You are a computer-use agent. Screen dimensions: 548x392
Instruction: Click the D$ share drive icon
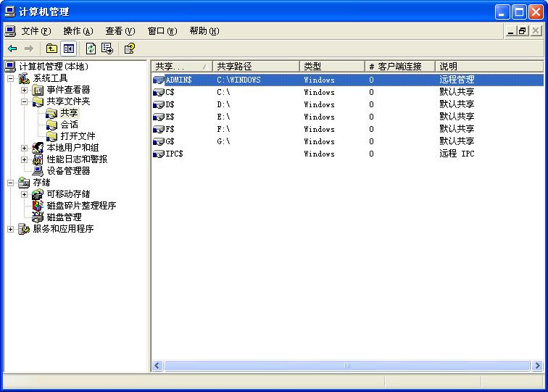[159, 104]
